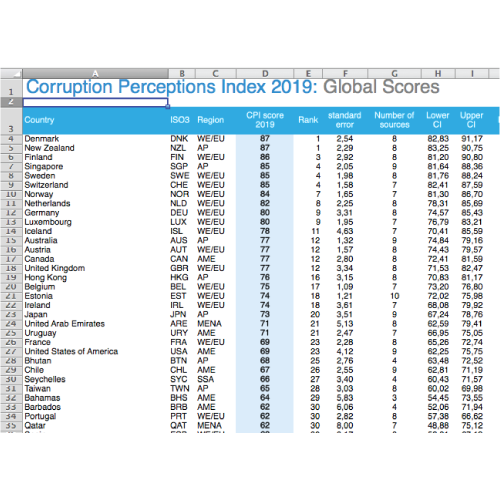The image size is (500, 500).
Task: Select the 'United Kingdom' cell
Action: pos(95,268)
